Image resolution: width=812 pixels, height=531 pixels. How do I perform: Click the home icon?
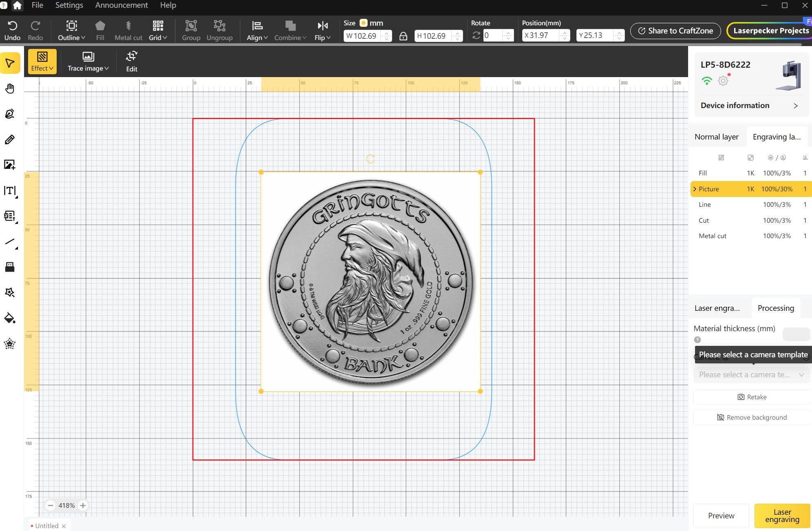(17, 5)
